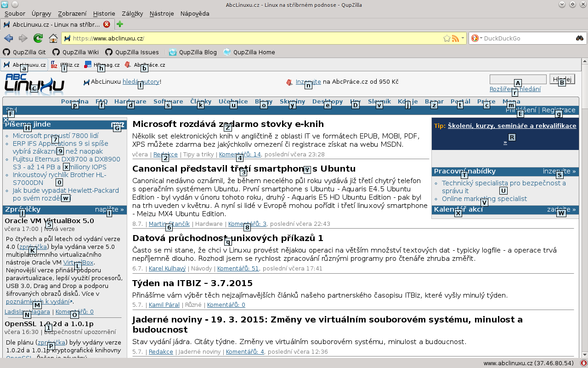Click the ad blocker icon in the status bar
The height and width of the screenshot is (368, 588).
coord(583,363)
